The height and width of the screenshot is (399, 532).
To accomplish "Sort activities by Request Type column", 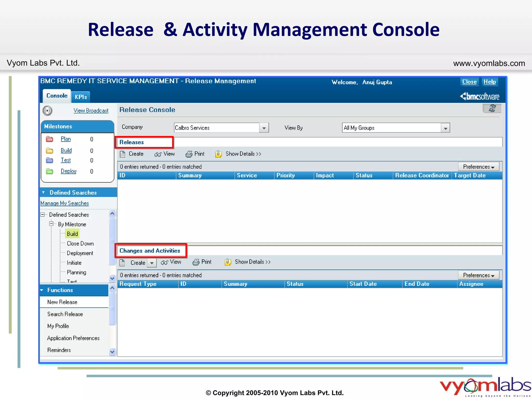I will point(148,284).
